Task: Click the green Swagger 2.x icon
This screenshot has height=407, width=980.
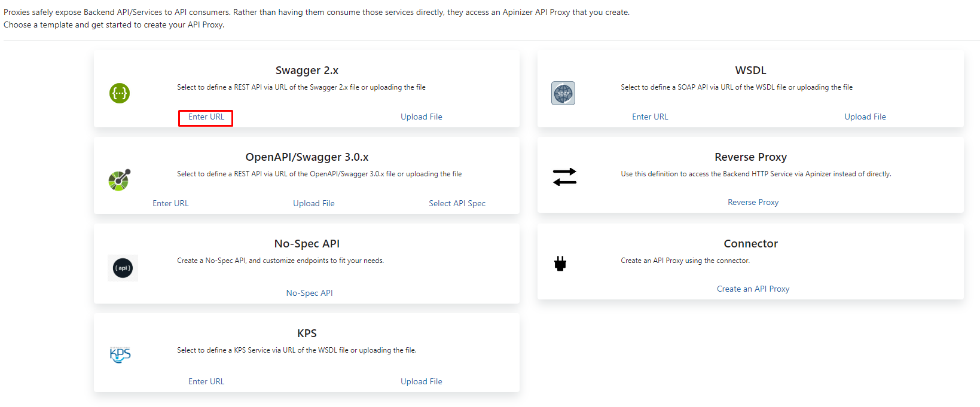Action: [120, 93]
